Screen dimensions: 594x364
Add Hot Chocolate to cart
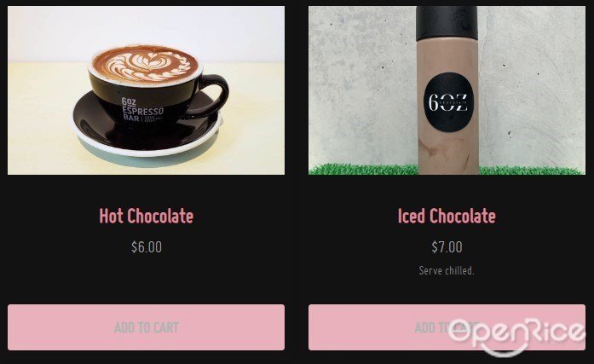(x=146, y=327)
